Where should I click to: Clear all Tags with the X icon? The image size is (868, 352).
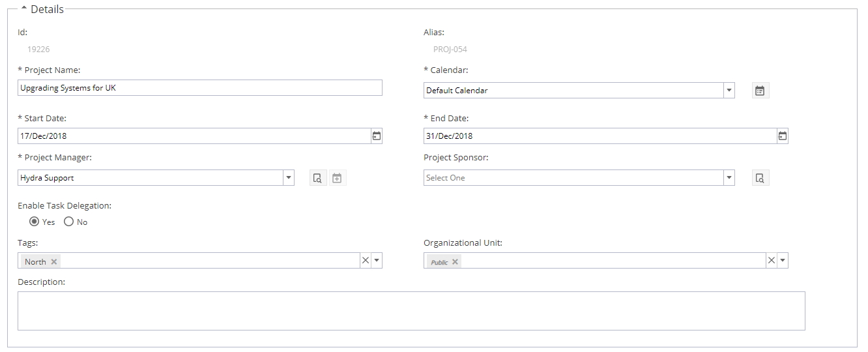[366, 260]
